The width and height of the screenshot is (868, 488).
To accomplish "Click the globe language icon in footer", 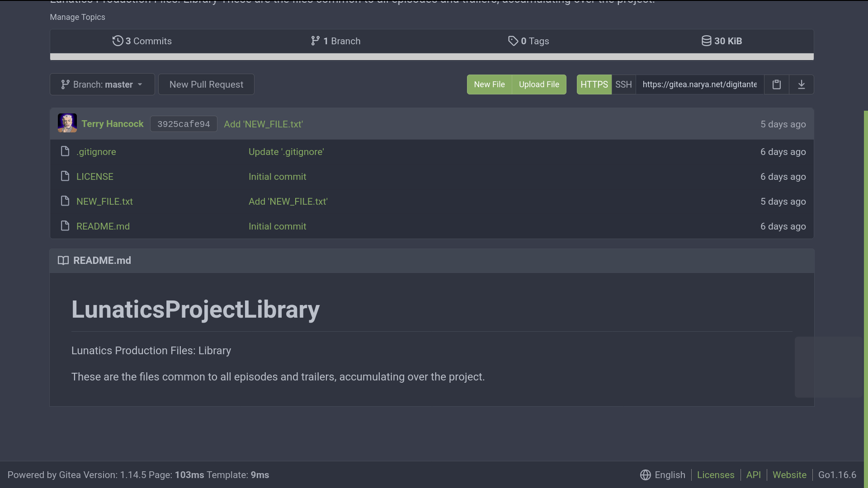I will [x=645, y=475].
